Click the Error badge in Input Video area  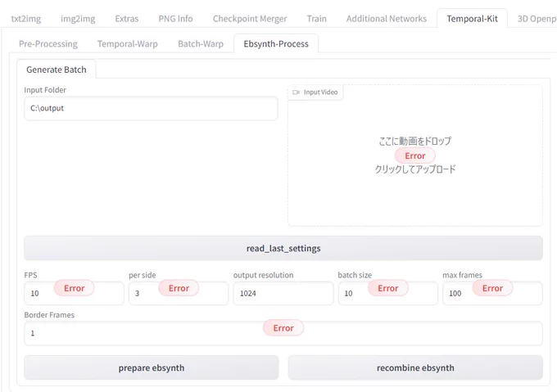click(x=415, y=155)
